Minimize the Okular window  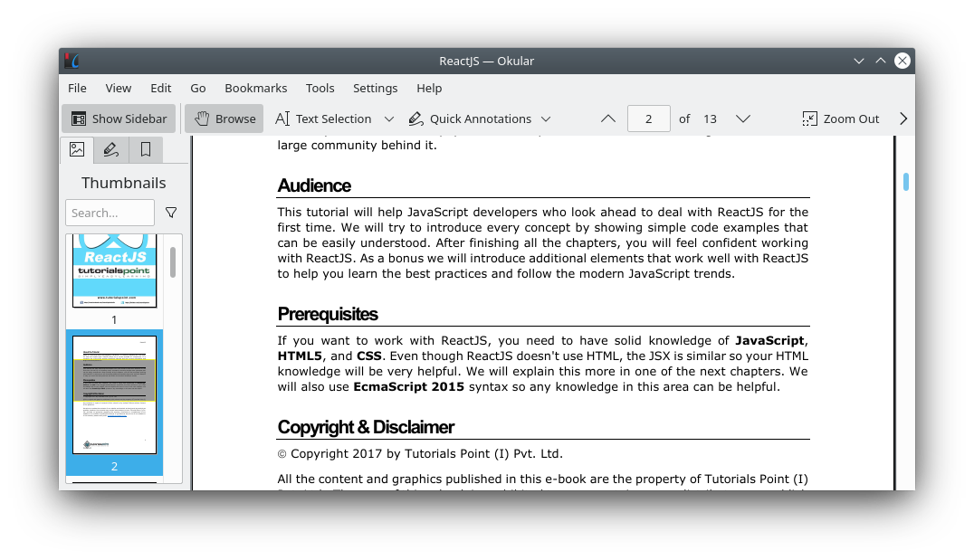(858, 61)
